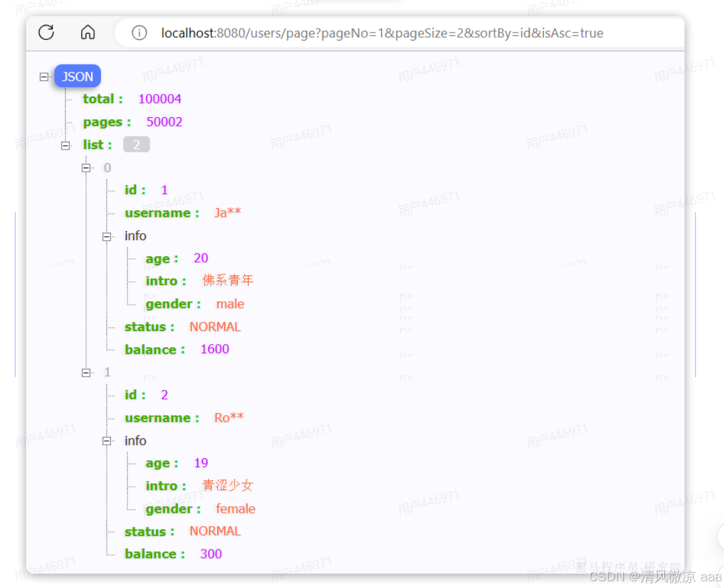Select the age value 20

201,257
